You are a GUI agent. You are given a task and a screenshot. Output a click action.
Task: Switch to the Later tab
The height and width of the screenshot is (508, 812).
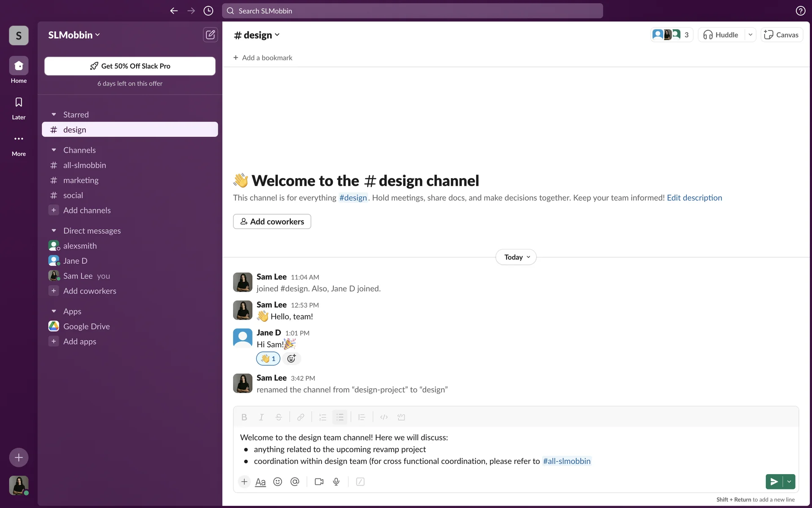tap(19, 108)
